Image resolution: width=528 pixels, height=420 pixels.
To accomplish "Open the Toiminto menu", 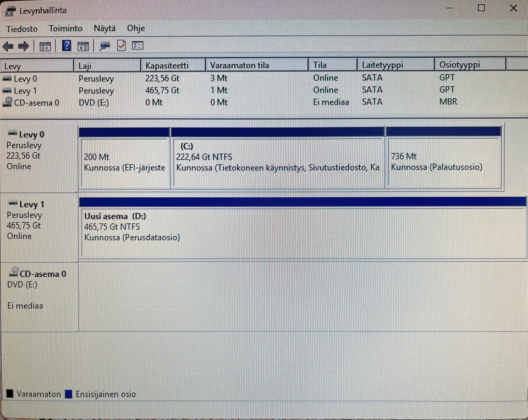I will coord(65,29).
